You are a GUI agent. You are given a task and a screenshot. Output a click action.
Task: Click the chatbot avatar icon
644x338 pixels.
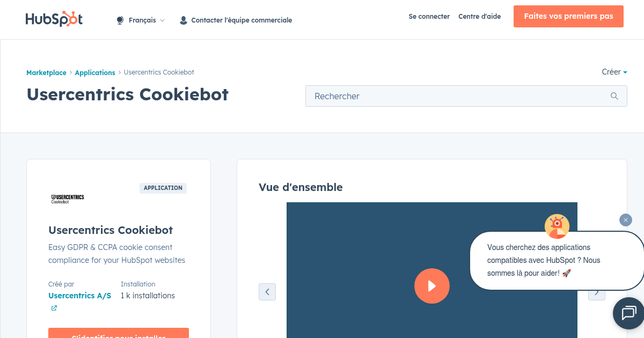point(557,226)
